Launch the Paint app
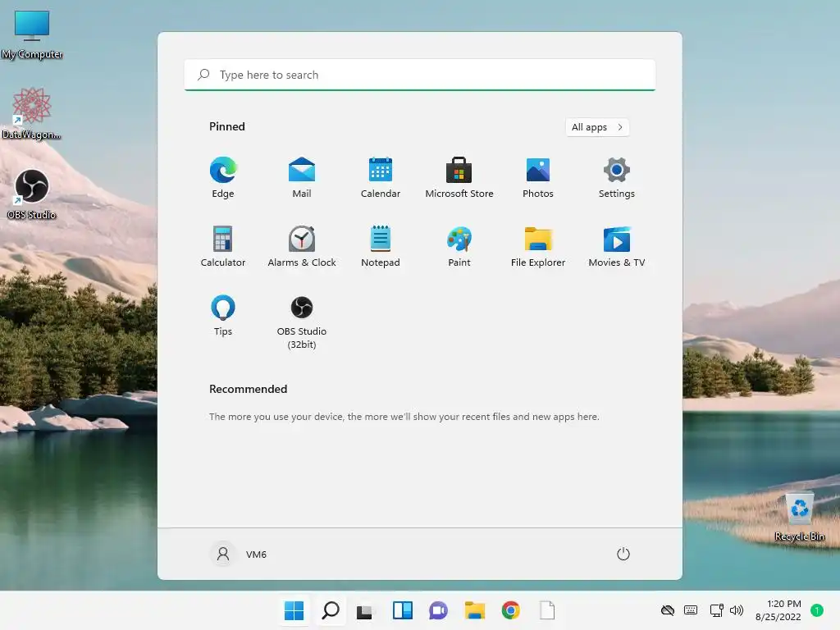The image size is (840, 630). tap(459, 246)
